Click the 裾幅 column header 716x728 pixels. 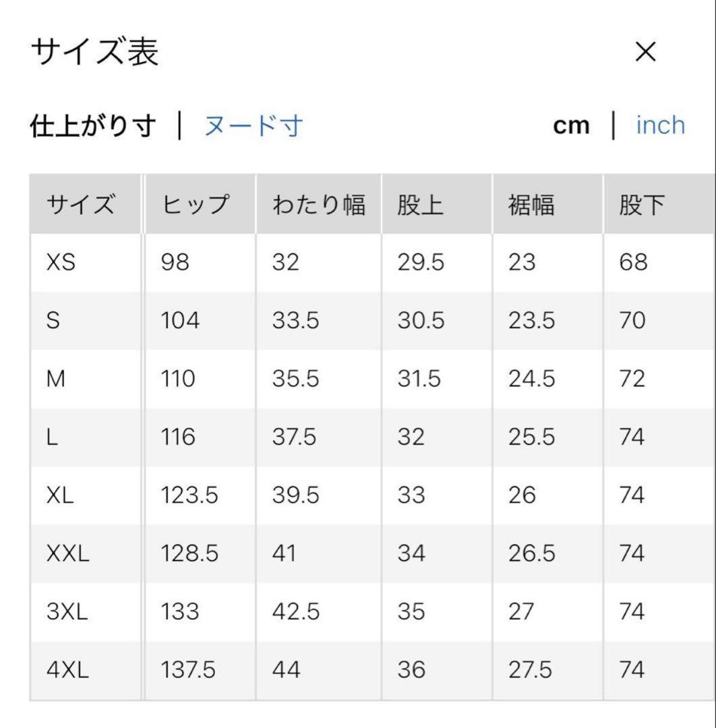[x=532, y=204]
